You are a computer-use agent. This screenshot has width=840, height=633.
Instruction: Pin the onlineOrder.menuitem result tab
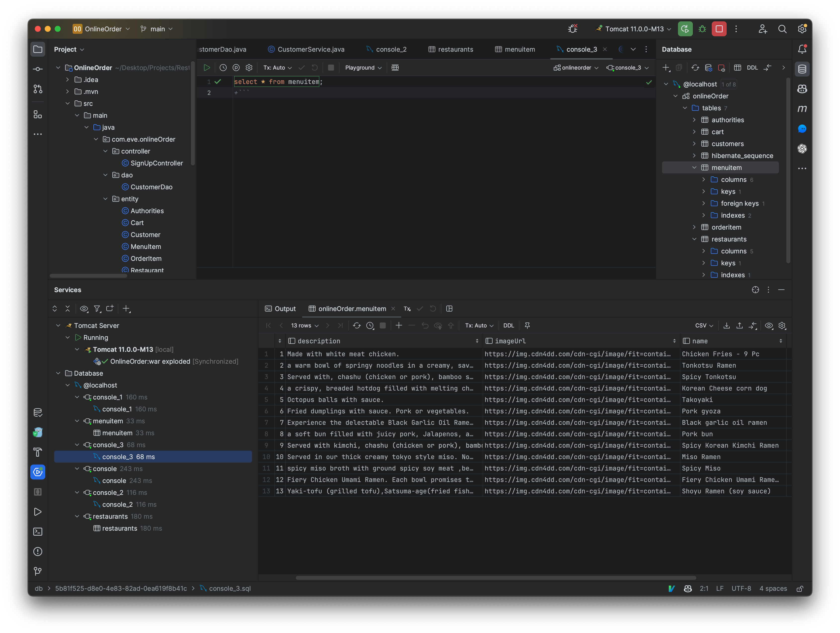pos(527,325)
